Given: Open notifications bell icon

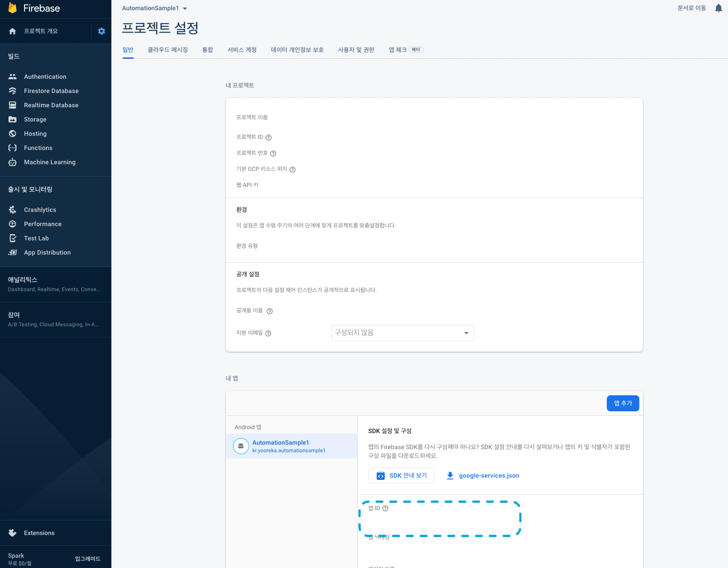Looking at the screenshot, I should click(x=718, y=8).
